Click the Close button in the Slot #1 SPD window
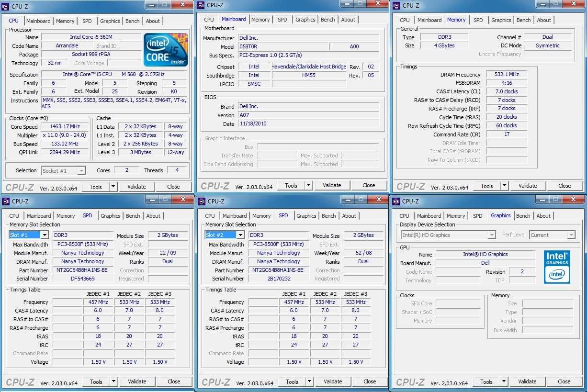 pos(174,381)
